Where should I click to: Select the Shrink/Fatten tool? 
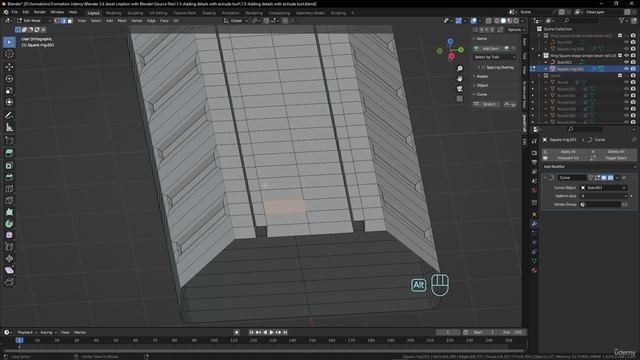tap(9, 258)
